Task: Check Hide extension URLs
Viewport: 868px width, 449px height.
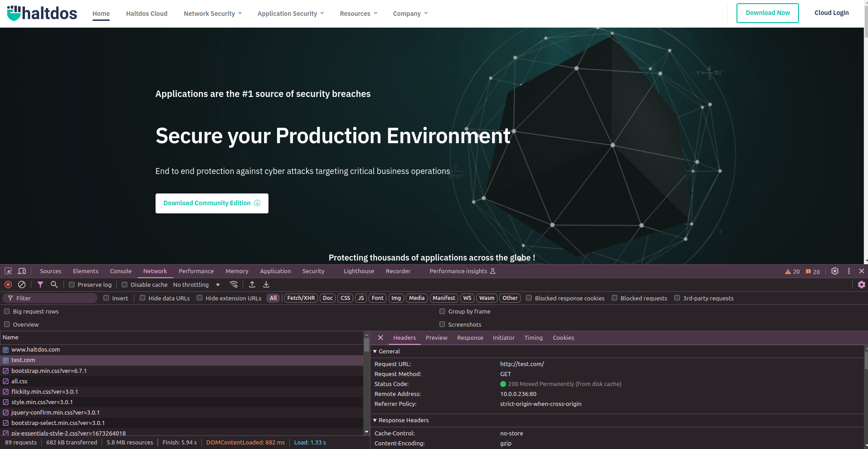Action: [x=200, y=298]
